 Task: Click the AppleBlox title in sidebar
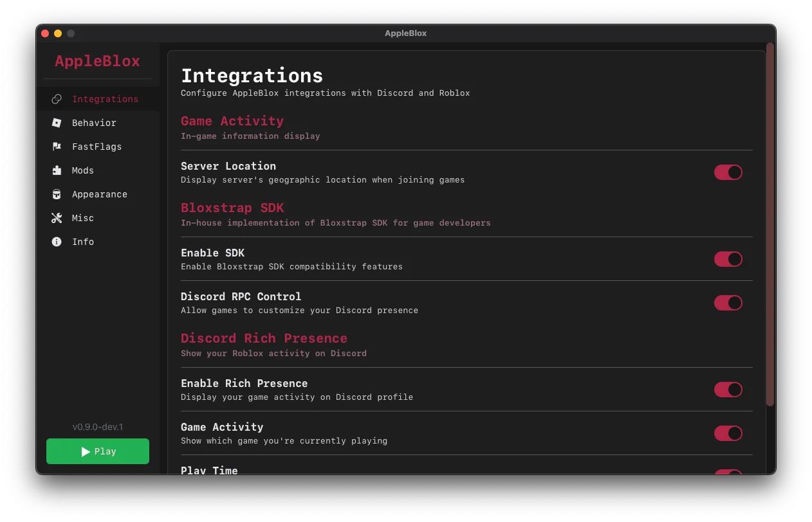point(97,61)
